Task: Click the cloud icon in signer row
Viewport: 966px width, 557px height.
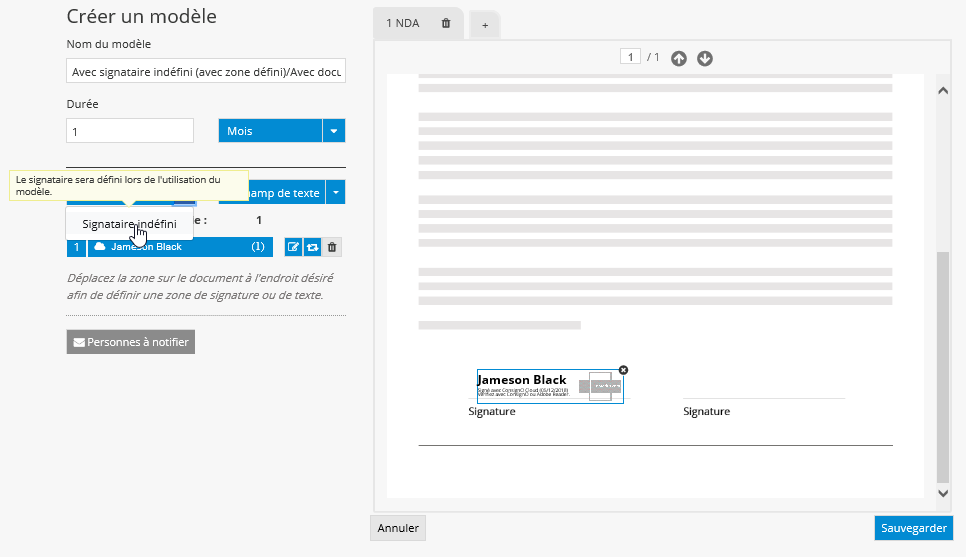Action: coord(100,247)
